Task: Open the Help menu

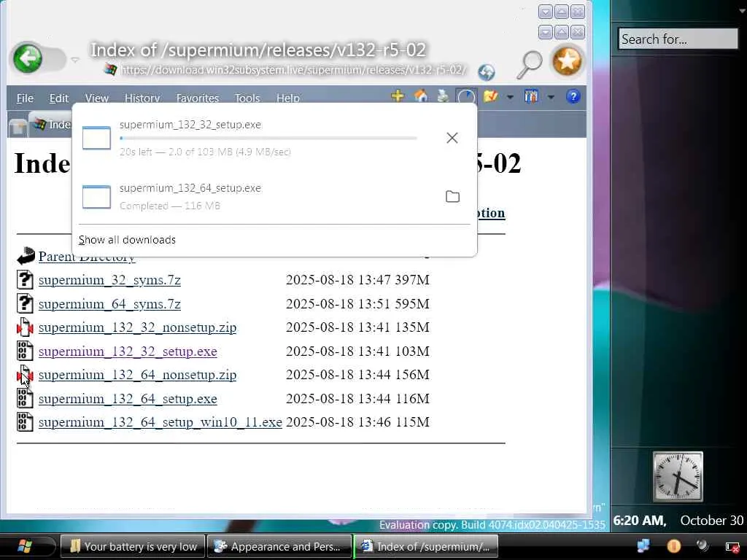Action: [287, 98]
